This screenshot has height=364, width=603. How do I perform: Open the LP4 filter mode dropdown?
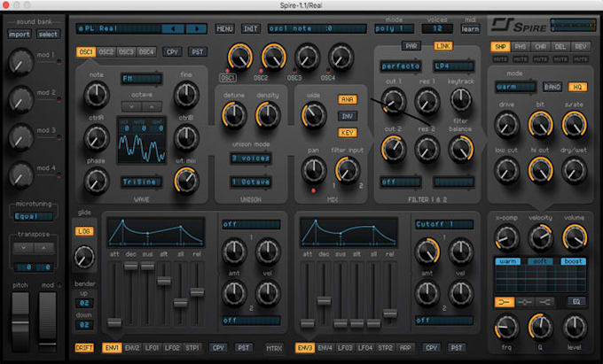[454, 66]
